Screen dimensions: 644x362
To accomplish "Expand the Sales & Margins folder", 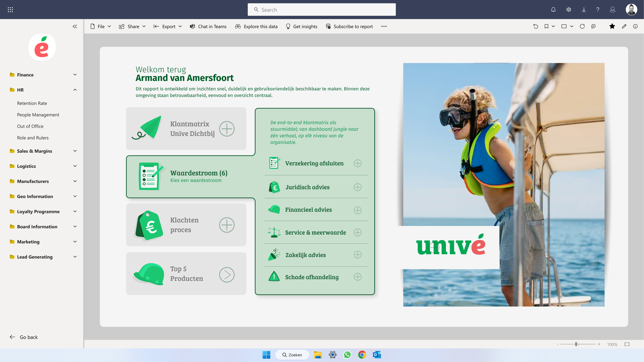I will pyautogui.click(x=43, y=151).
